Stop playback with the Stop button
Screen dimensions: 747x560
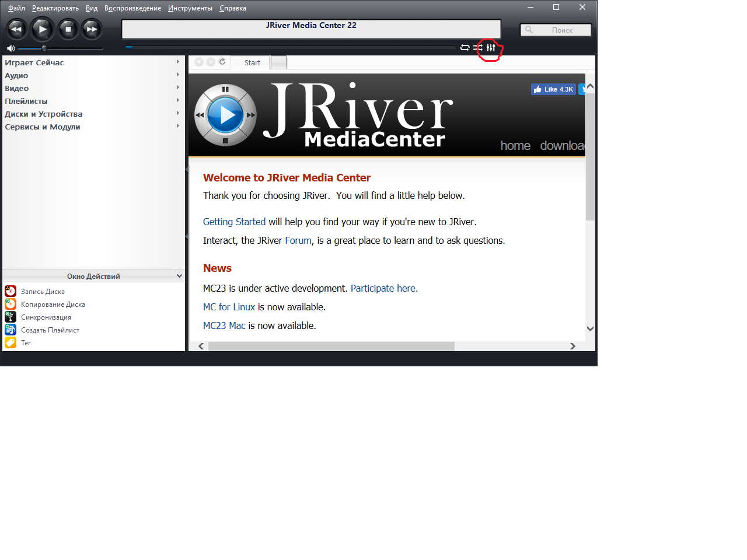click(68, 29)
